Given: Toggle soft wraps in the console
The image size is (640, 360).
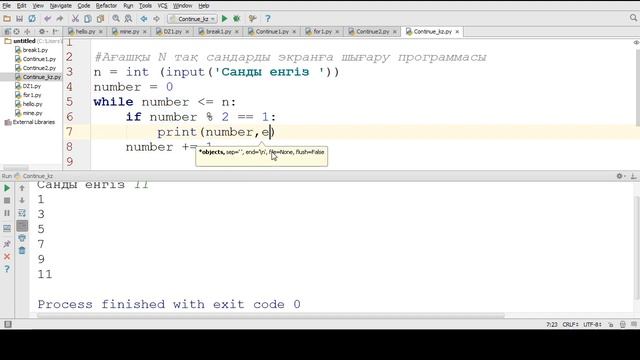Looking at the screenshot, I should (22, 213).
